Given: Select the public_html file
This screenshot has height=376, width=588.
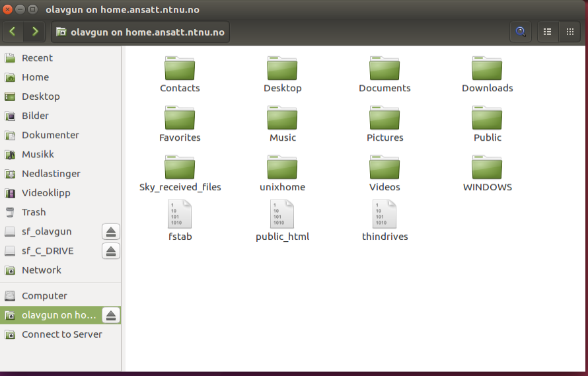Looking at the screenshot, I should (282, 221).
